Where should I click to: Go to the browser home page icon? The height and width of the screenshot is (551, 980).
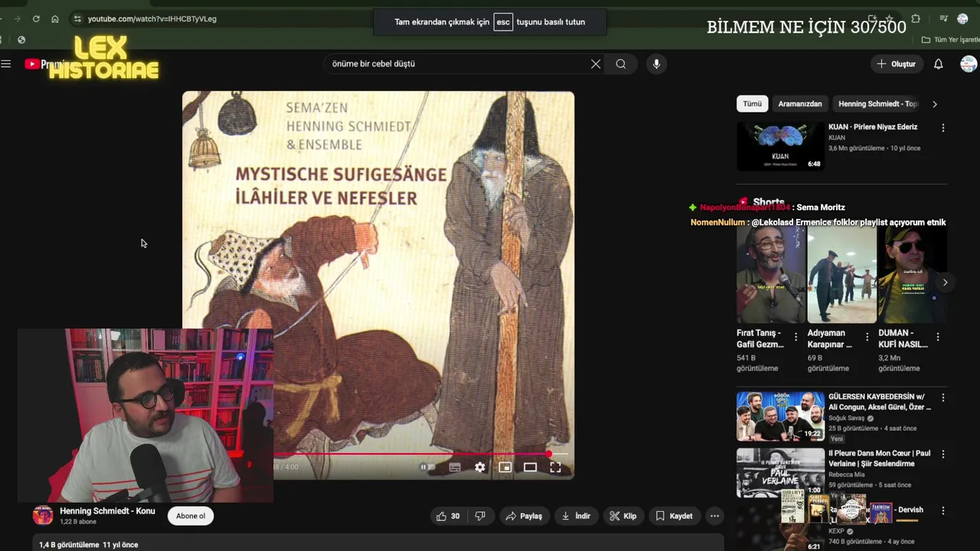click(x=55, y=18)
